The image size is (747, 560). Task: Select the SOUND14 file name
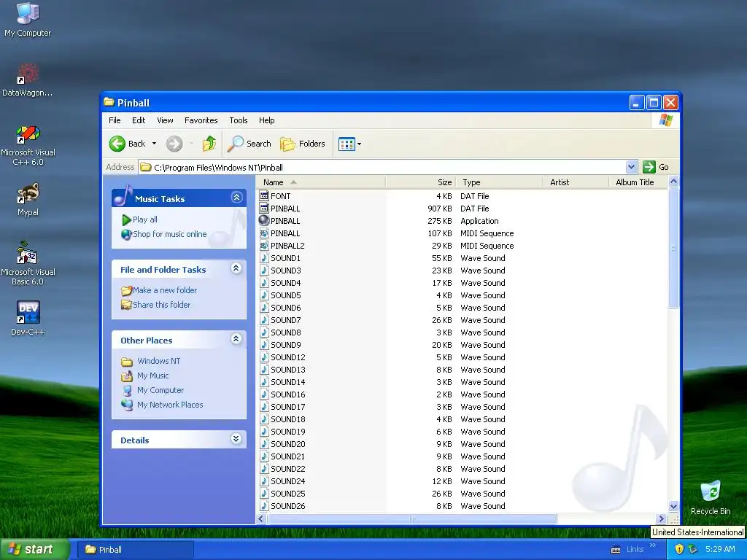[287, 382]
